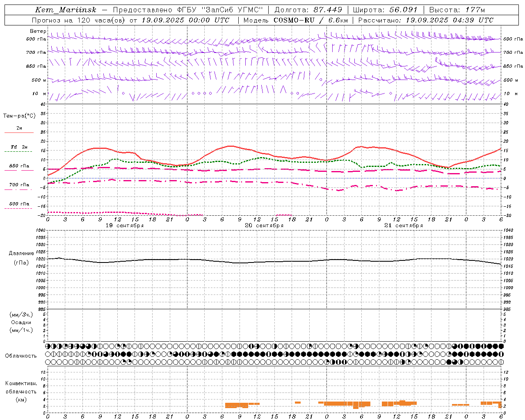This screenshot has width=525, height=420.
Task: Click the 19 сентября date label
Action: (x=125, y=226)
